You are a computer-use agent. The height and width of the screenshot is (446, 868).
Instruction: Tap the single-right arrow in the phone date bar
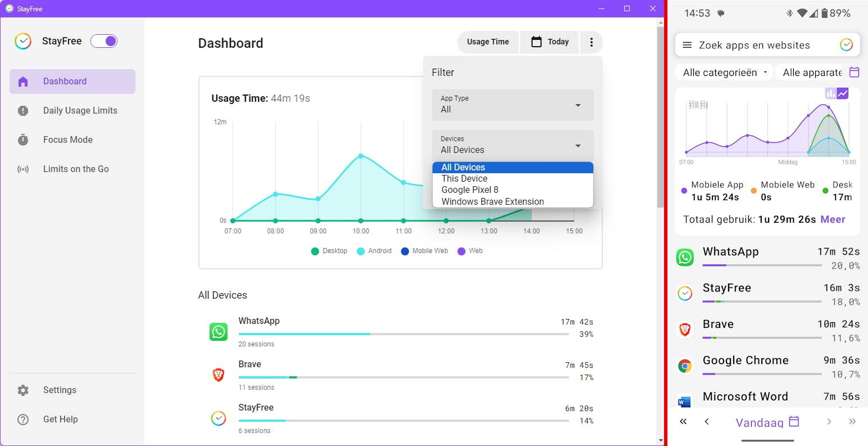829,421
